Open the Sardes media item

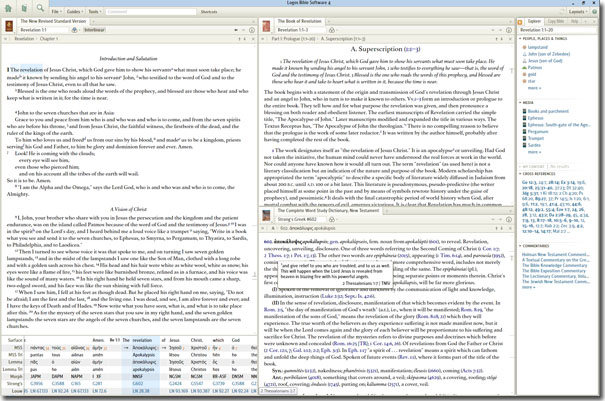tap(534, 145)
